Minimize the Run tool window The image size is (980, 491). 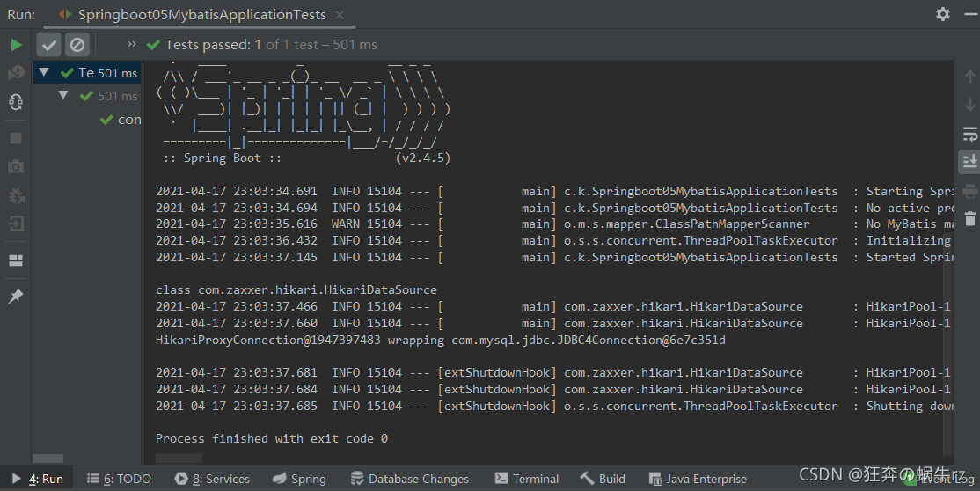(971, 14)
